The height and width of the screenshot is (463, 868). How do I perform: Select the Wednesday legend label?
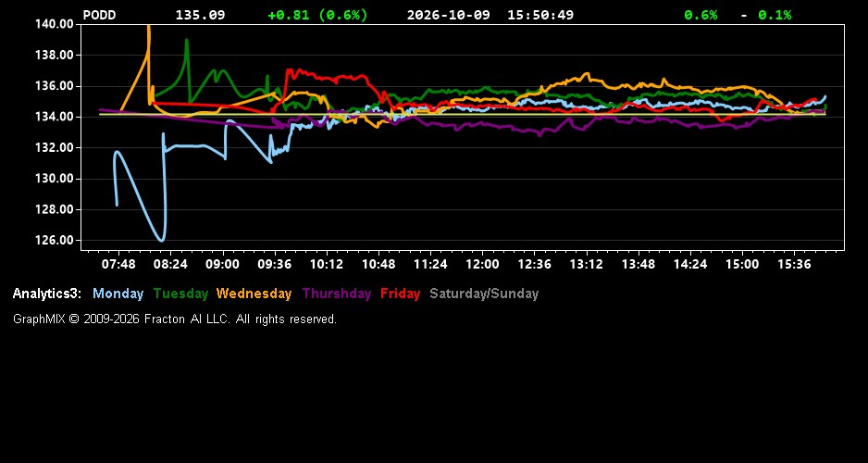(x=254, y=294)
